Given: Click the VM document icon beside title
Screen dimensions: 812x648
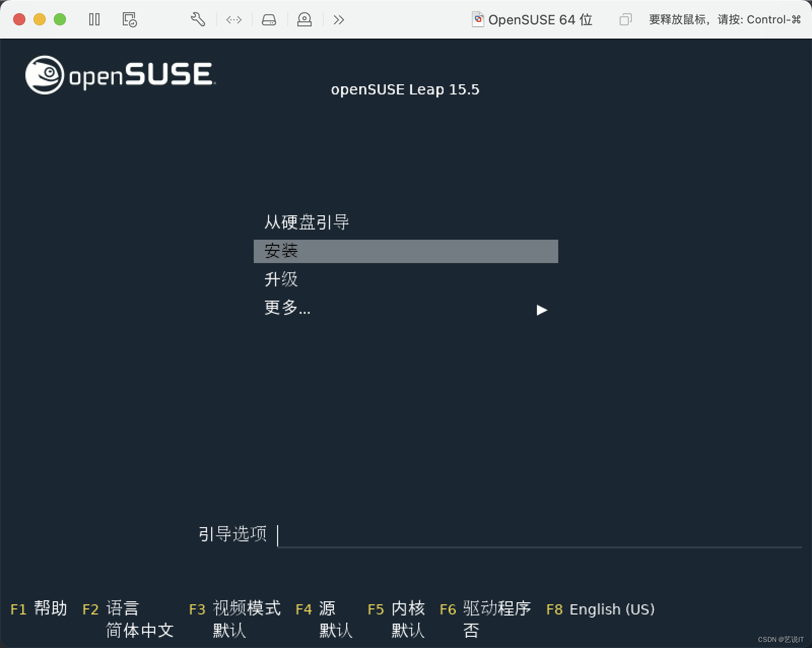Looking at the screenshot, I should pyautogui.click(x=478, y=19).
